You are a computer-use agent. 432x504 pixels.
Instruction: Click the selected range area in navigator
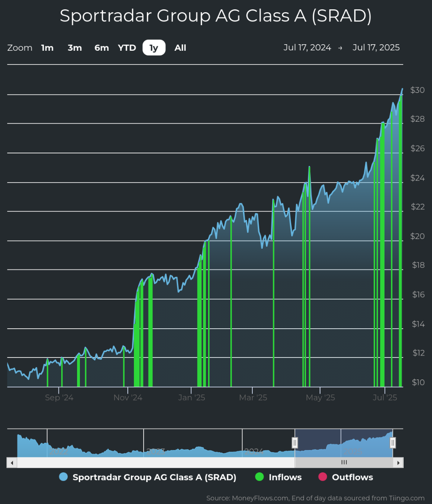coord(344,443)
